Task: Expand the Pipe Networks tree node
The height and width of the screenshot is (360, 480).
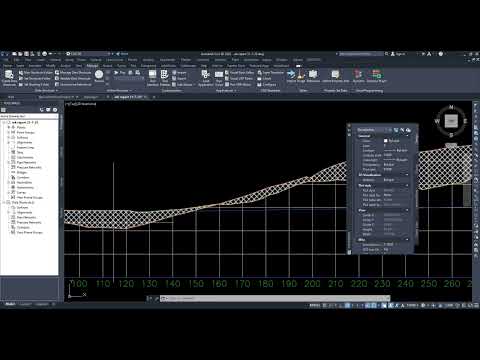Action: [9, 162]
